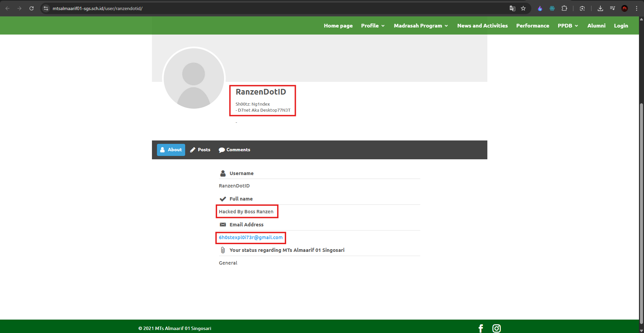The height and width of the screenshot is (333, 644).
Task: Open the browser extensions puzzle icon
Action: point(565,8)
